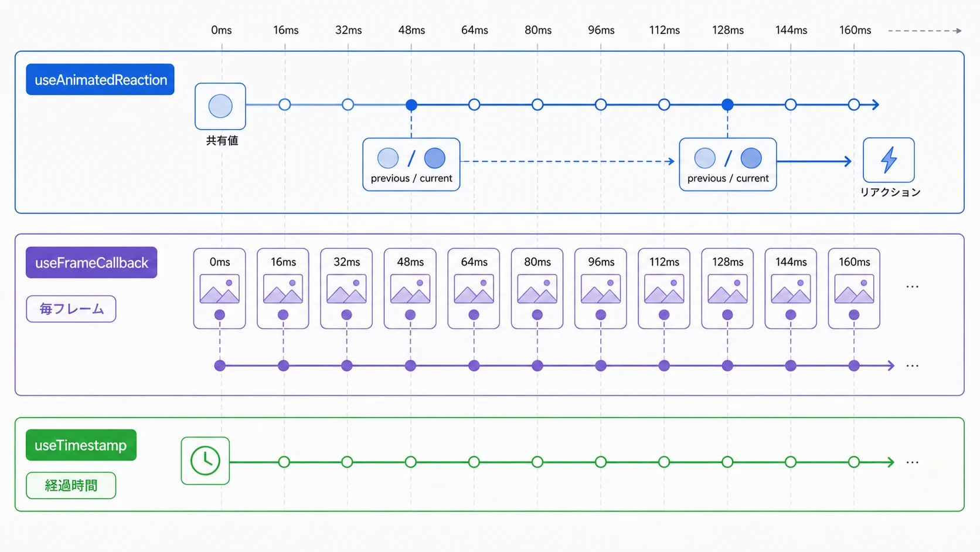Click the purple timeline dot below 64ms frame
The image size is (980, 552).
(x=474, y=366)
